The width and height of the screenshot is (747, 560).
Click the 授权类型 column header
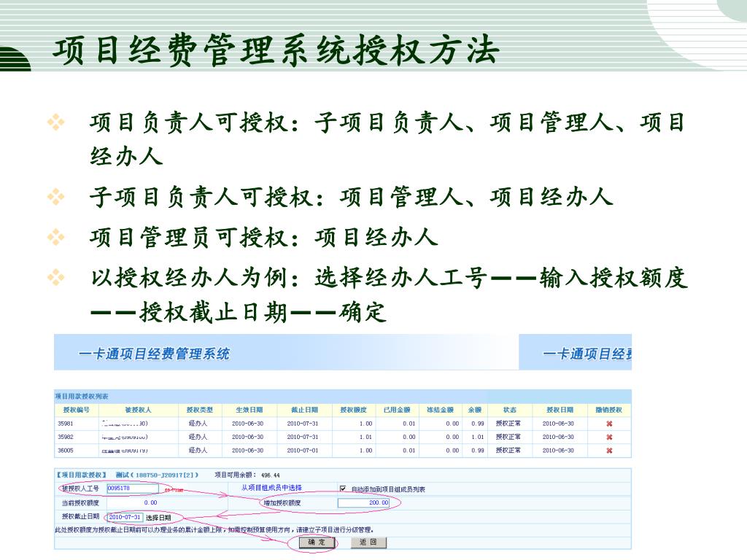coord(199,410)
